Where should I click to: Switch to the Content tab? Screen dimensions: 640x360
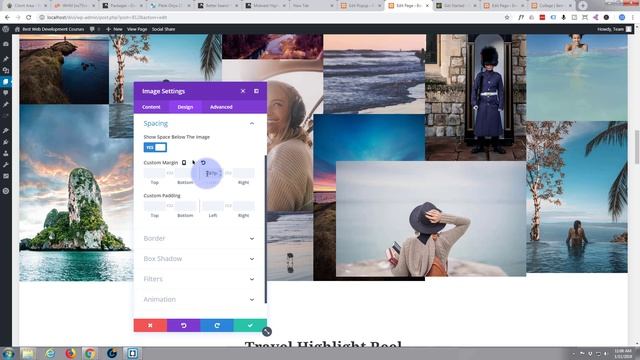(x=151, y=107)
